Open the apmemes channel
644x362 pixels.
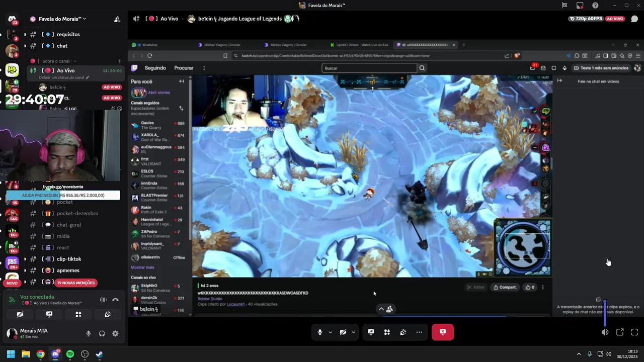click(x=68, y=270)
